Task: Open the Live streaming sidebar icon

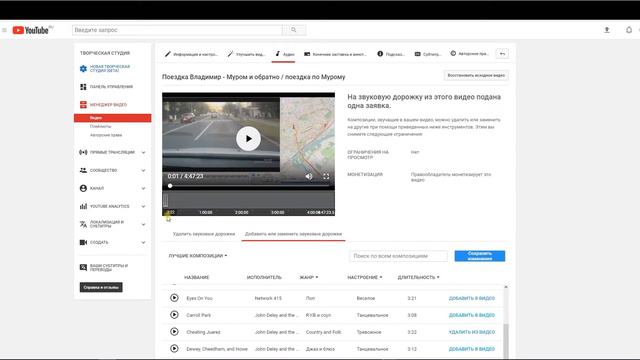Action: click(x=83, y=152)
